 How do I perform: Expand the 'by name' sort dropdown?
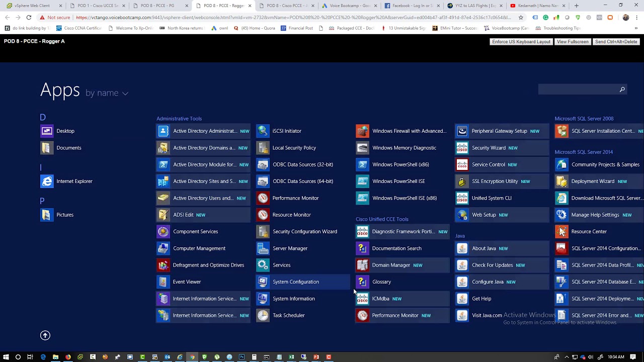[x=107, y=93]
